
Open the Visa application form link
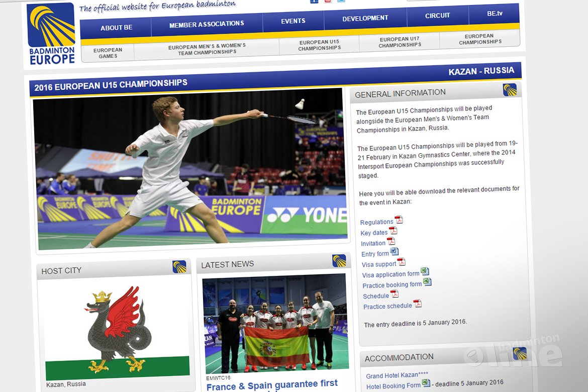click(391, 274)
